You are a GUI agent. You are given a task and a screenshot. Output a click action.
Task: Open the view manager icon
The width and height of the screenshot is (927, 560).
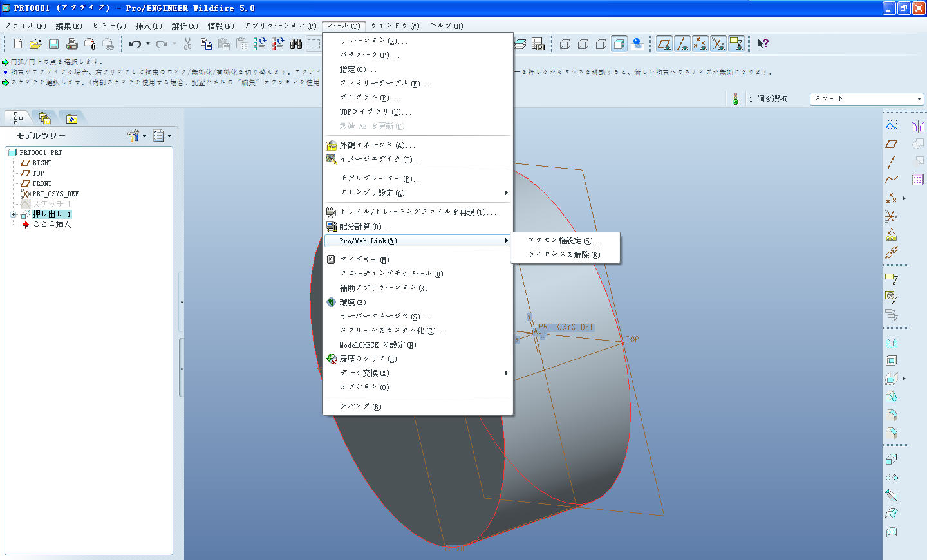point(538,44)
